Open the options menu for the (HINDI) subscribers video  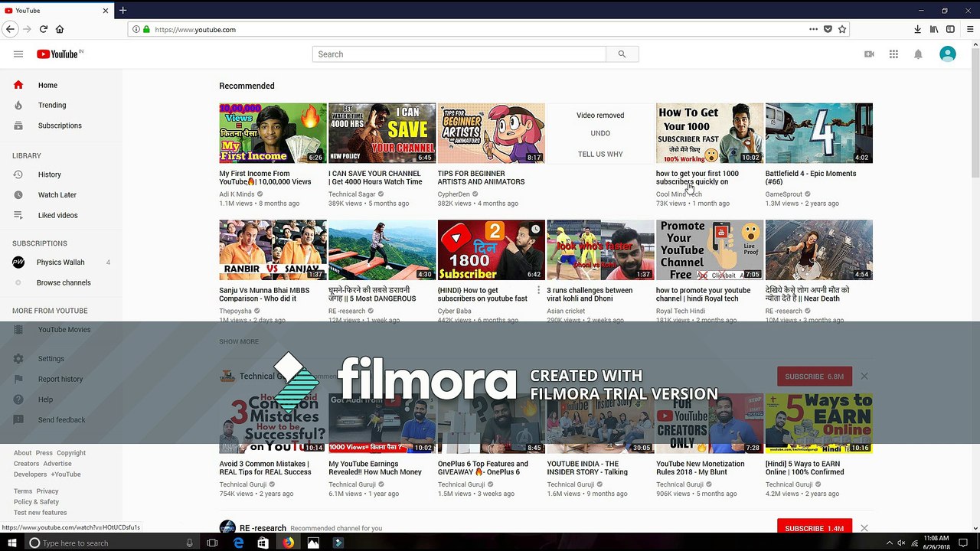(538, 290)
